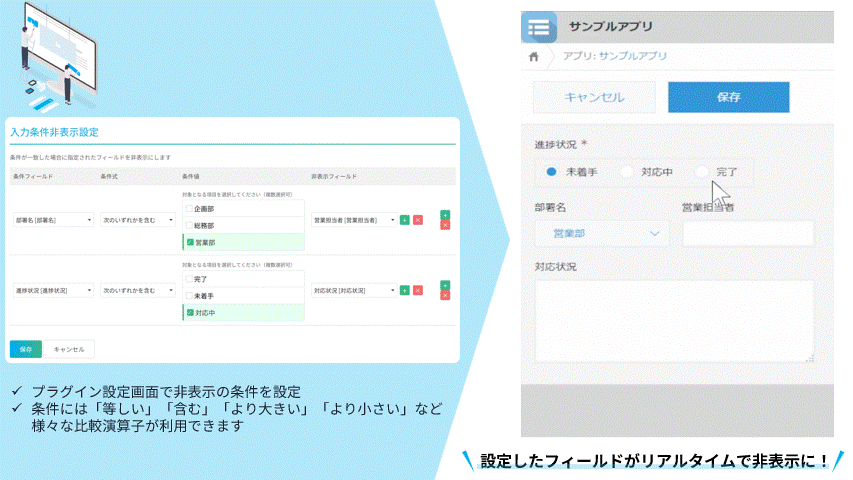Check the 未着手 checkbox in the condition values
This screenshot has height=480, width=853.
pos(189,296)
